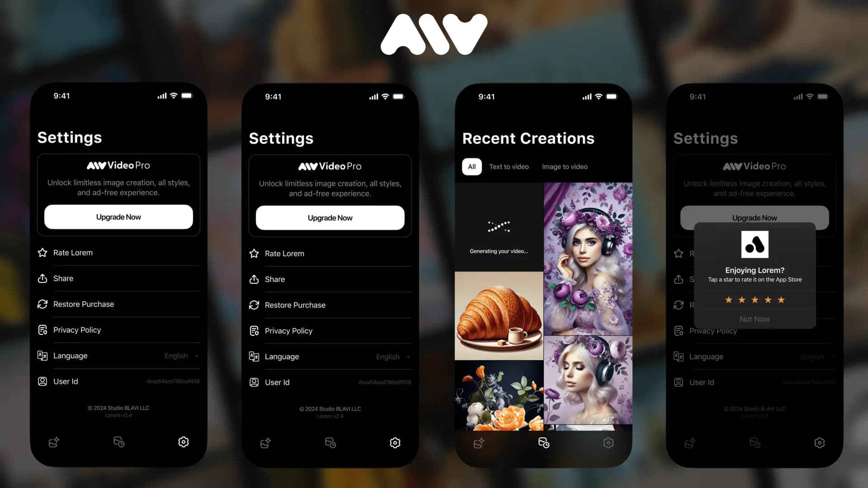Tap Not Now on the app rating dialog
The height and width of the screenshot is (488, 868).
click(x=754, y=319)
